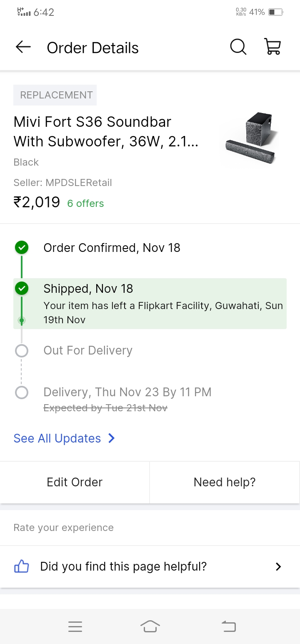The width and height of the screenshot is (300, 644).
Task: Tap the Order Confirmed green checkmark
Action: [22, 248]
